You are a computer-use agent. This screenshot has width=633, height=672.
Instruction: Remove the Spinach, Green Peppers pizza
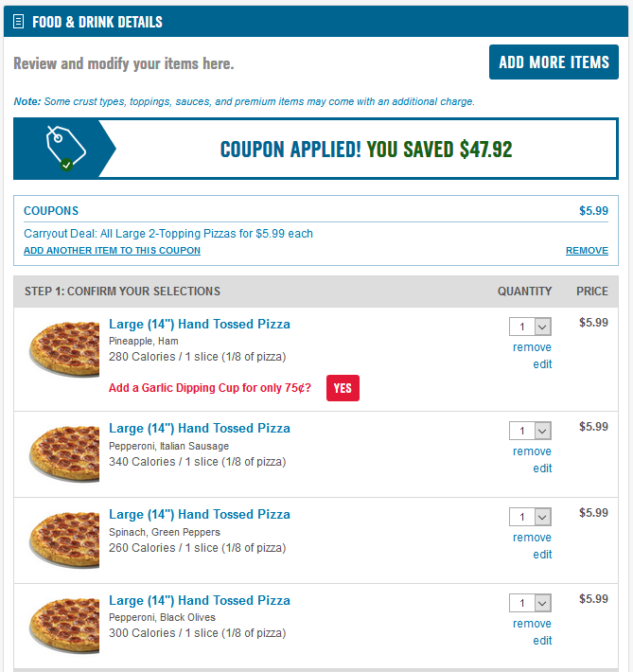click(532, 538)
